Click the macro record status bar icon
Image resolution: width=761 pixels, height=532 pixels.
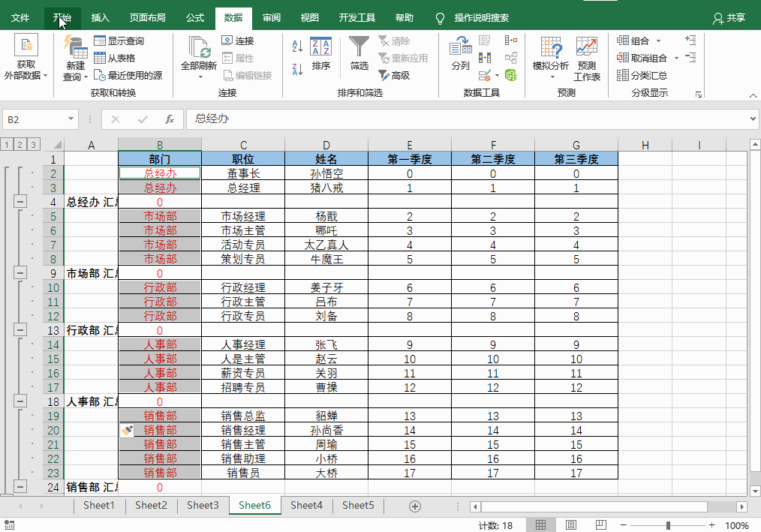coord(9,525)
